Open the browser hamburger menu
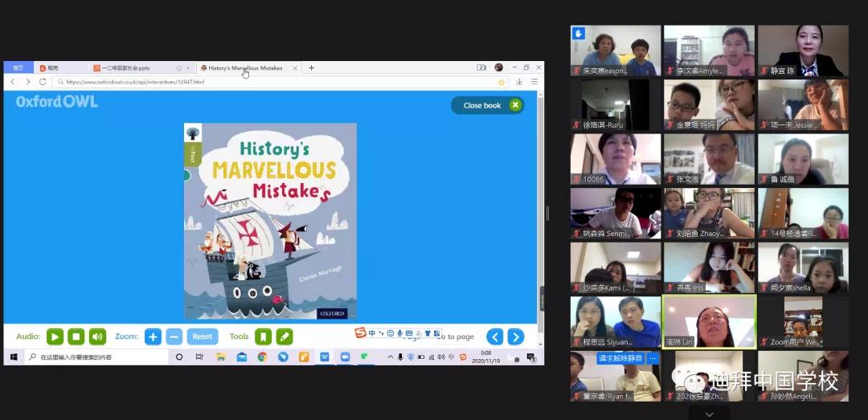 [534, 81]
